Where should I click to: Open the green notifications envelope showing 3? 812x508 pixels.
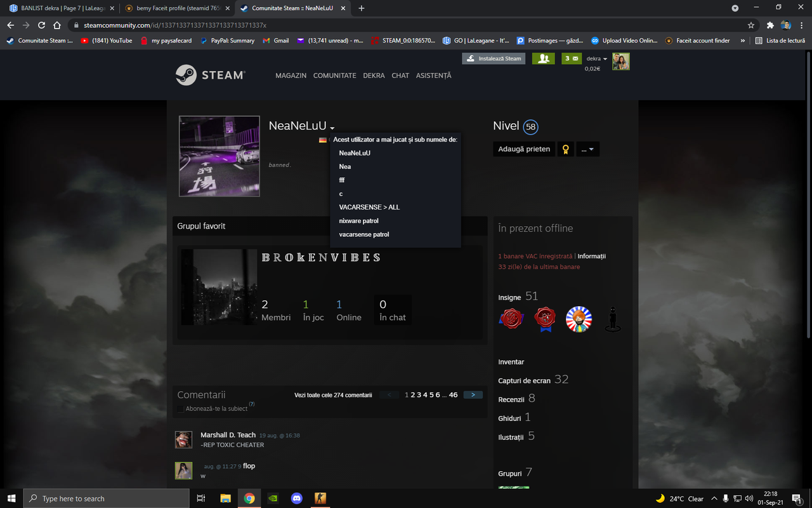pos(572,58)
